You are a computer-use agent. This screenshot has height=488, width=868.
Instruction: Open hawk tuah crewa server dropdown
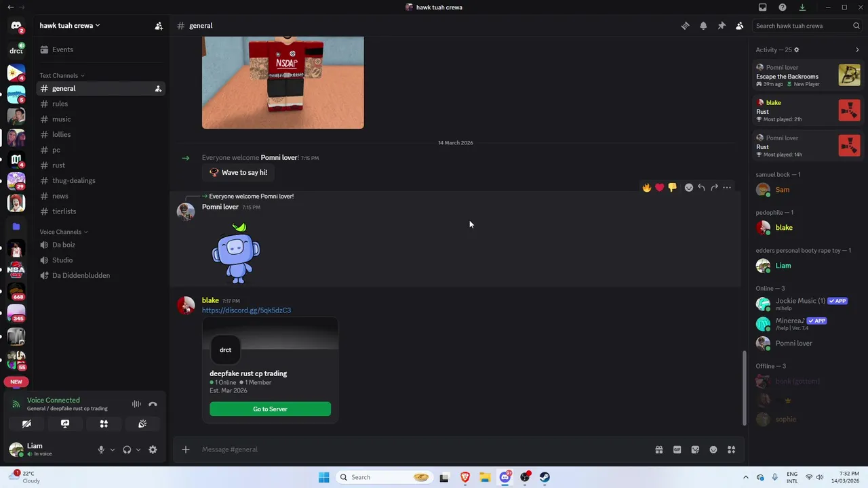coord(70,26)
